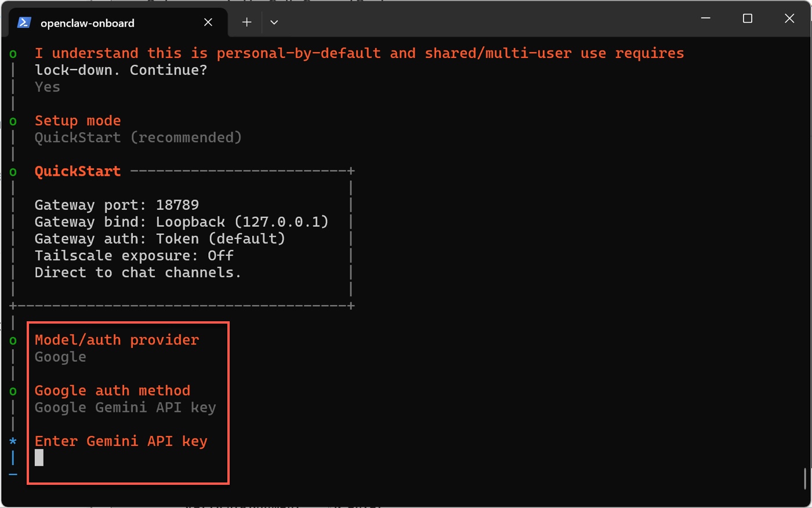Click the green marker next to Model/auth provider

click(x=13, y=340)
